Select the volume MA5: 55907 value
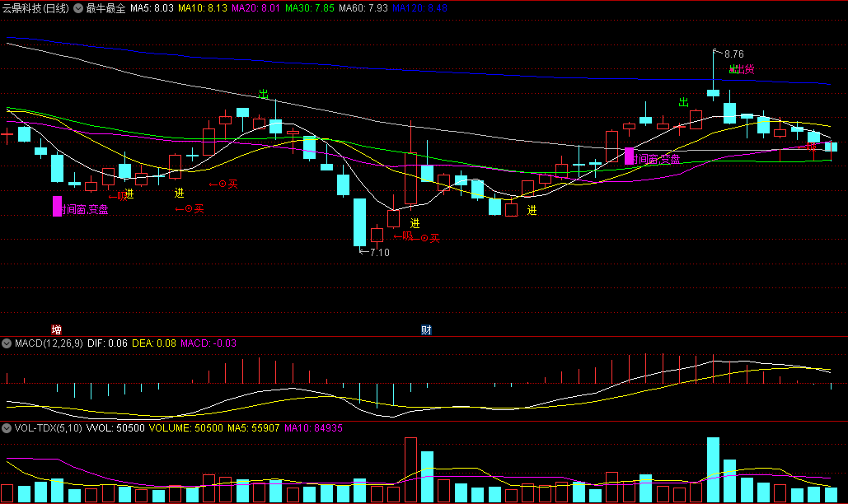 [x=253, y=428]
